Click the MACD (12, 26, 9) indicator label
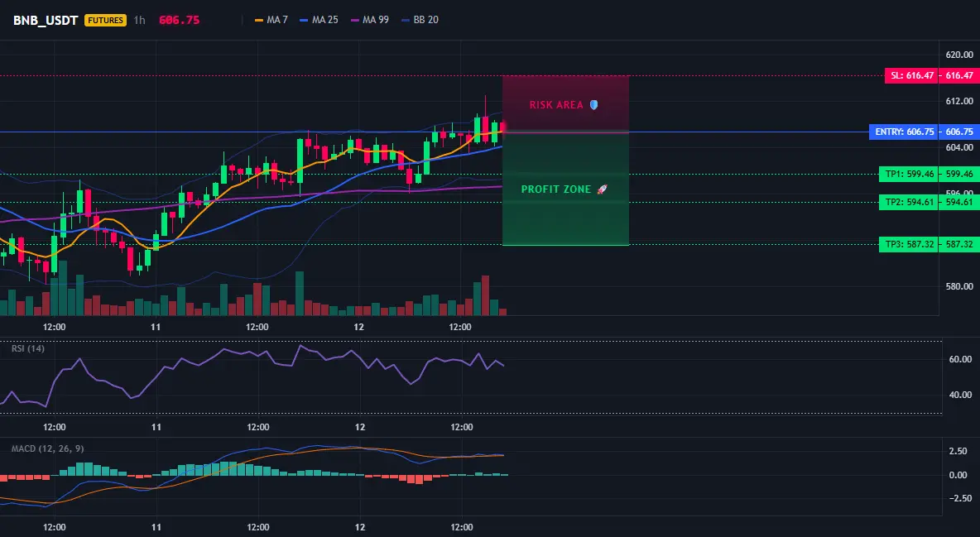 coord(47,448)
